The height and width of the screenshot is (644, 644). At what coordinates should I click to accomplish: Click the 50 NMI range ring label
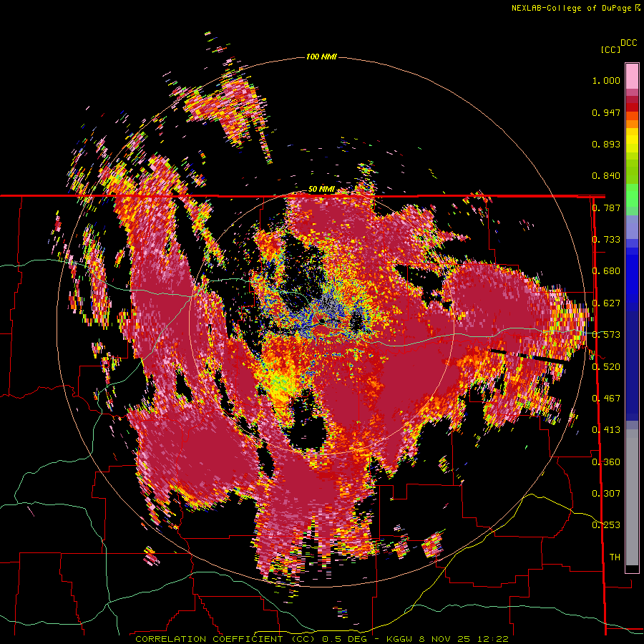(x=321, y=190)
